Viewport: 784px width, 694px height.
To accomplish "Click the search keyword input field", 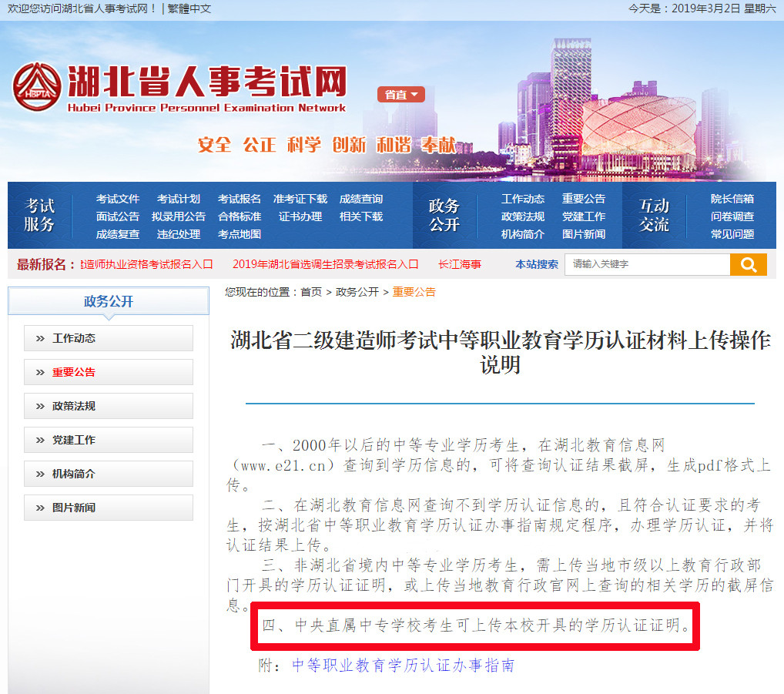I will click(647, 264).
